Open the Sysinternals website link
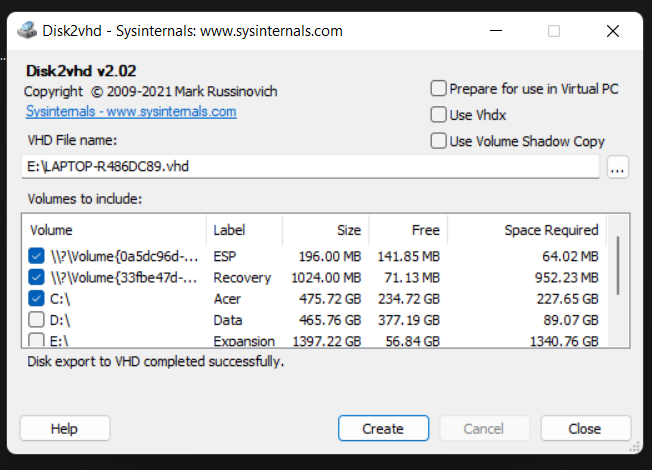 (131, 111)
